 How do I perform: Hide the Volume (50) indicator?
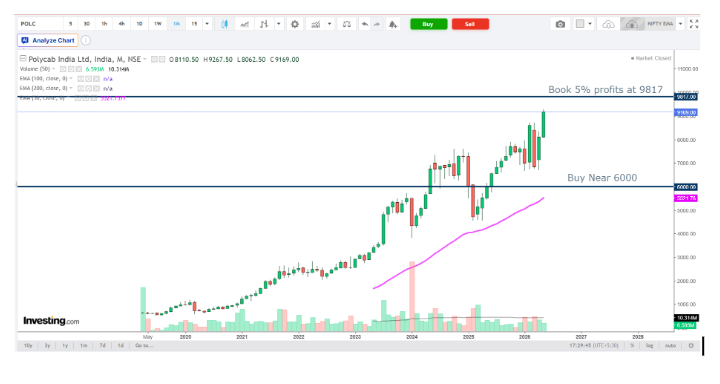(x=63, y=69)
